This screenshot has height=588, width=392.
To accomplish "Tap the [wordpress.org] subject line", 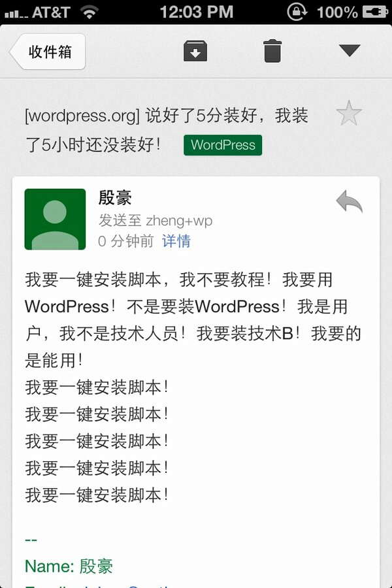I will (x=167, y=130).
